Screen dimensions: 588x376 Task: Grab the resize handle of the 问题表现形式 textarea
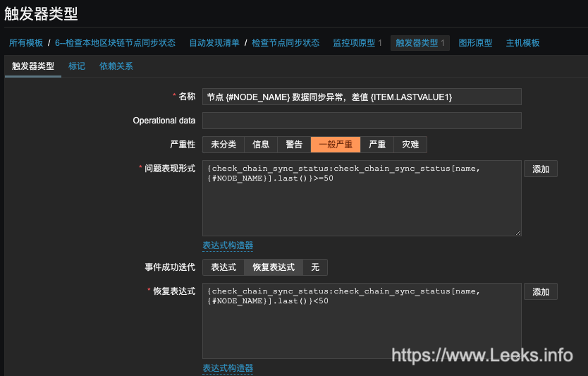tap(518, 233)
